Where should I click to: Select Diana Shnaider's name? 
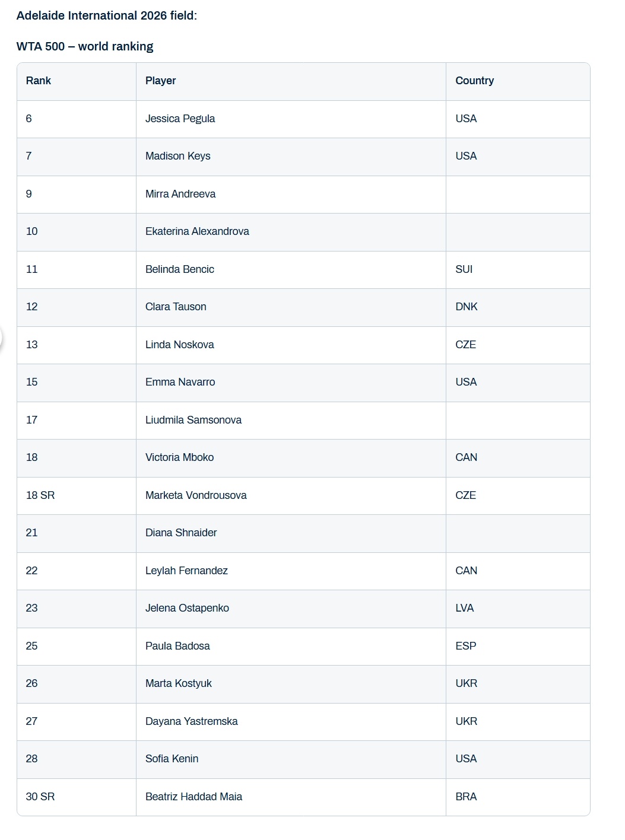pyautogui.click(x=181, y=533)
